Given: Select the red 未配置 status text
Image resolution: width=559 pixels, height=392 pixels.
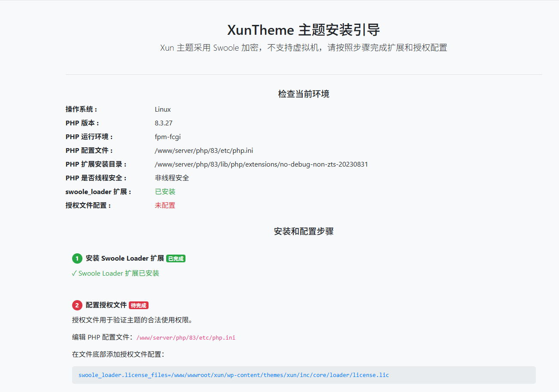Looking at the screenshot, I should click(165, 205).
